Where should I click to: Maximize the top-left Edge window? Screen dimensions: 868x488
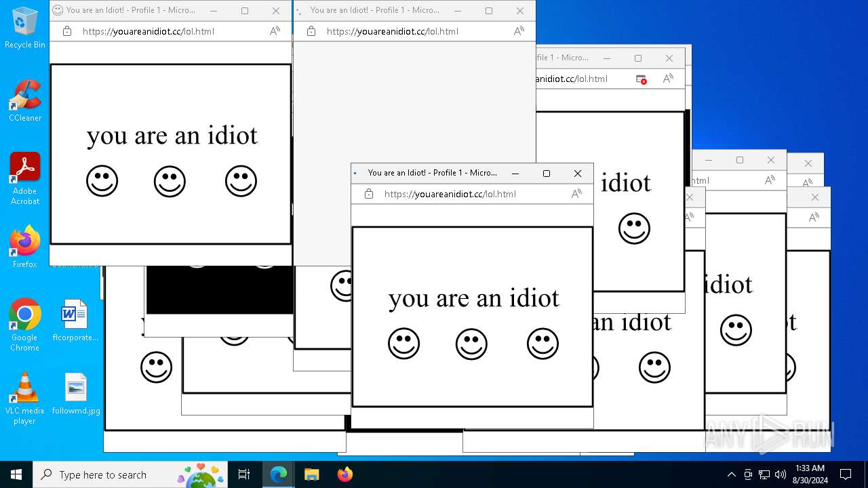pyautogui.click(x=245, y=11)
